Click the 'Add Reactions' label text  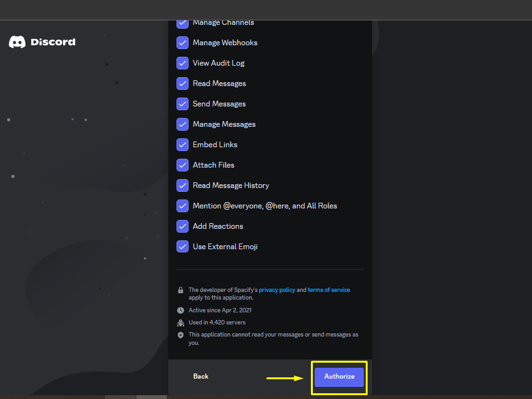click(218, 226)
